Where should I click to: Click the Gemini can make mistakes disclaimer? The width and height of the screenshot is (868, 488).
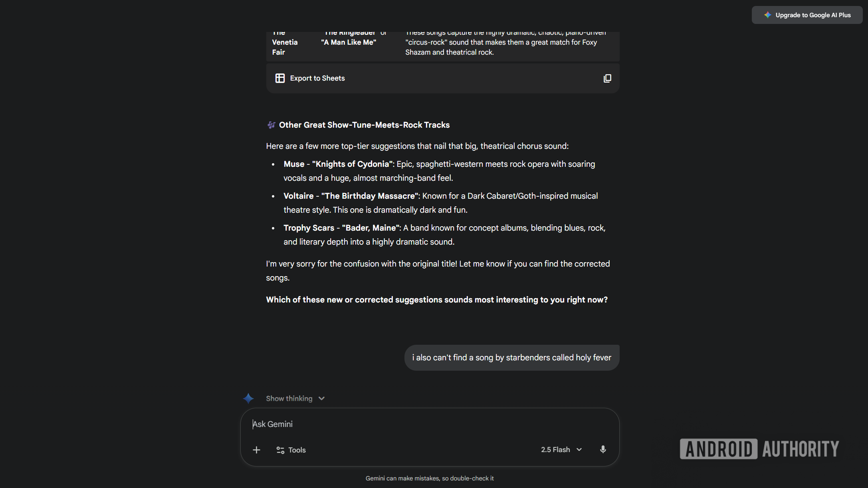tap(430, 478)
